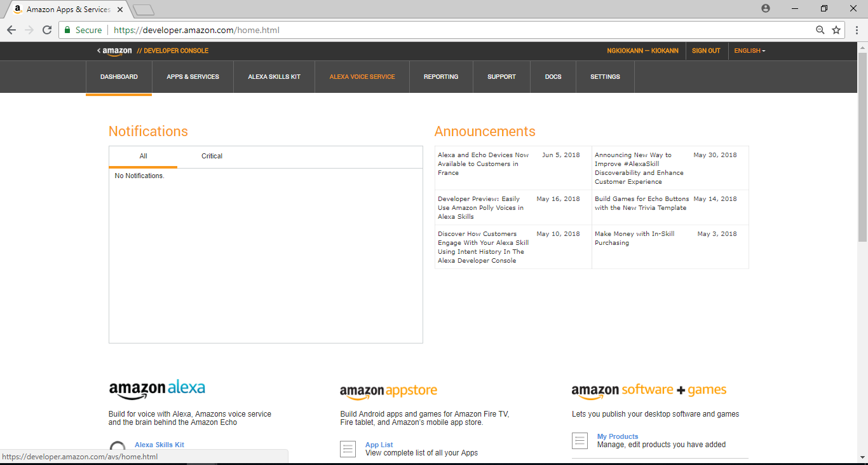Click the Developer Console header text

click(173, 51)
